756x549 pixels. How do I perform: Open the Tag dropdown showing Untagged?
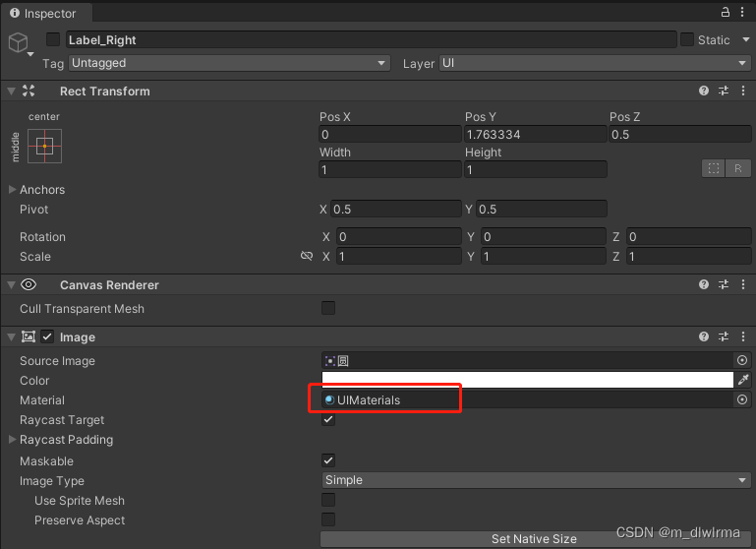pyautogui.click(x=229, y=63)
